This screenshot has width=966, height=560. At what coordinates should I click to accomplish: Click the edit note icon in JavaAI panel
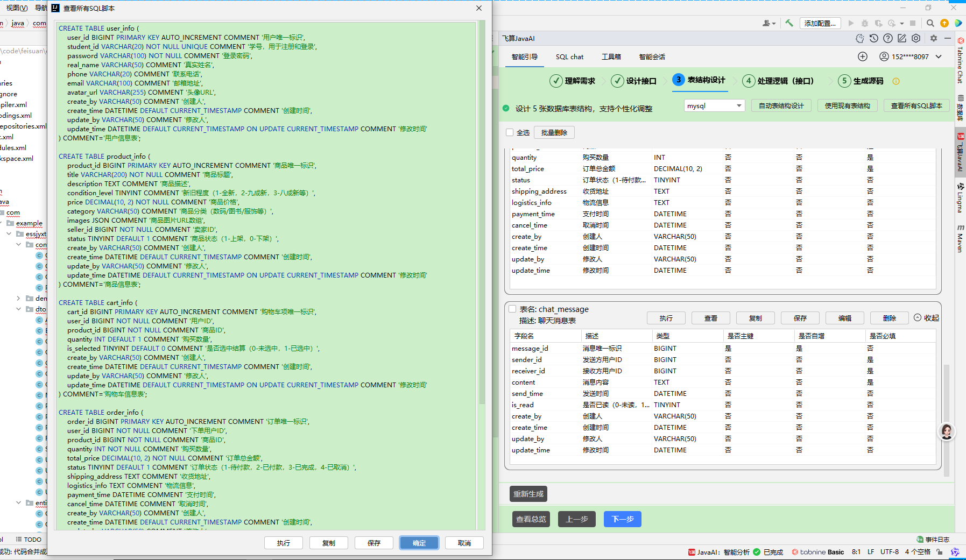pyautogui.click(x=902, y=38)
